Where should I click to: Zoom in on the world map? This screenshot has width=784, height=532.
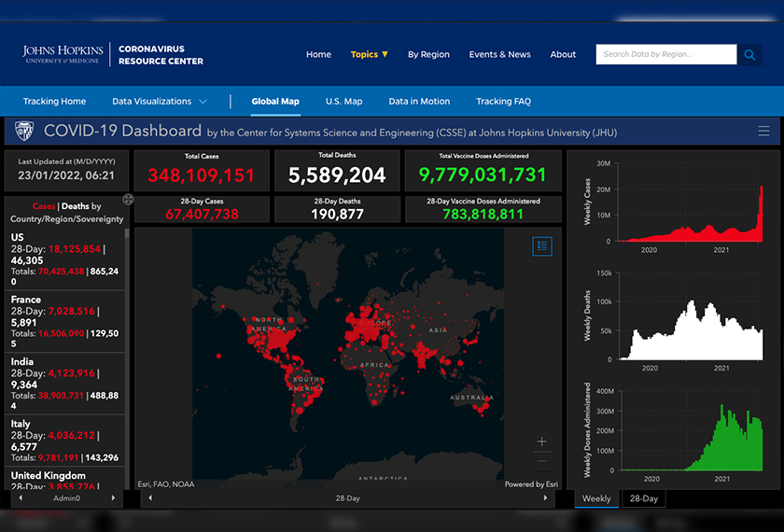tap(542, 441)
